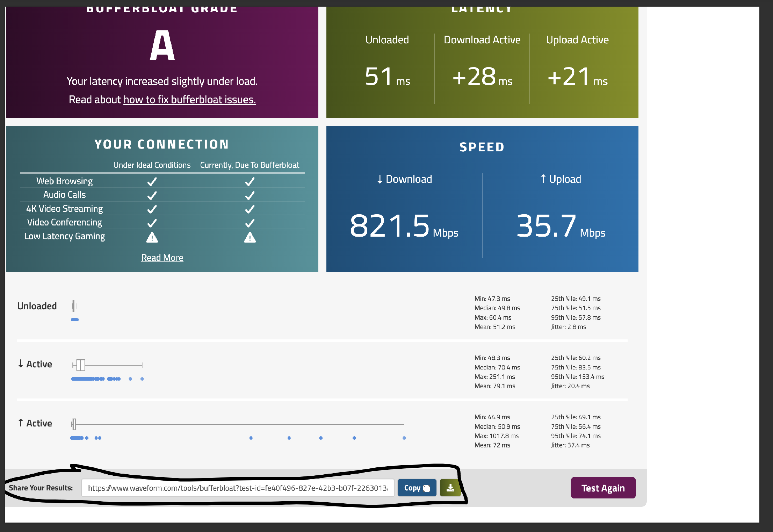Screen dimensions: 773x532
Task: Click the Video Conferencing ideal-conditions checkmark
Action: [x=152, y=223]
